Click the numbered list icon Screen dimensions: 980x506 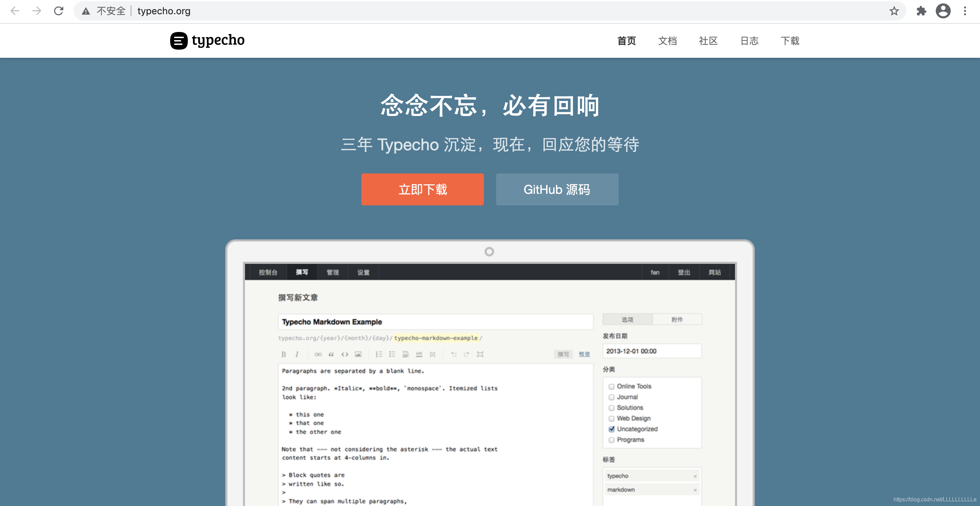379,354
